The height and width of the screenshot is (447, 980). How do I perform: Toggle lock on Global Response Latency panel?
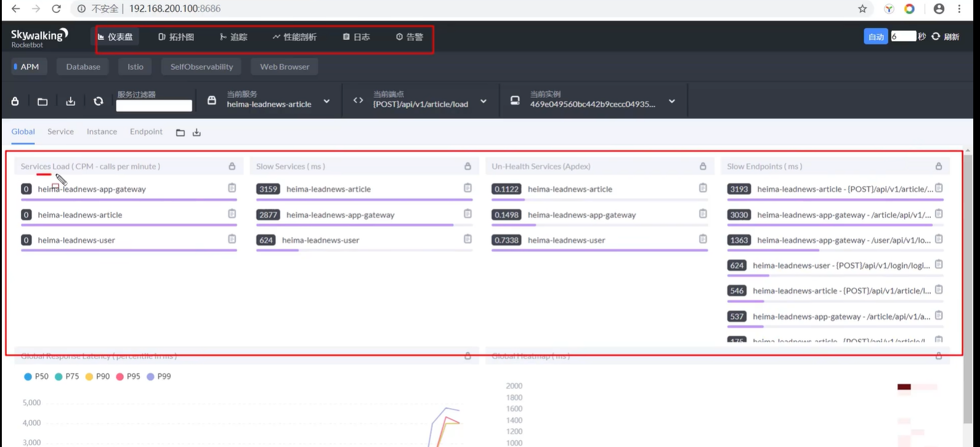(468, 356)
